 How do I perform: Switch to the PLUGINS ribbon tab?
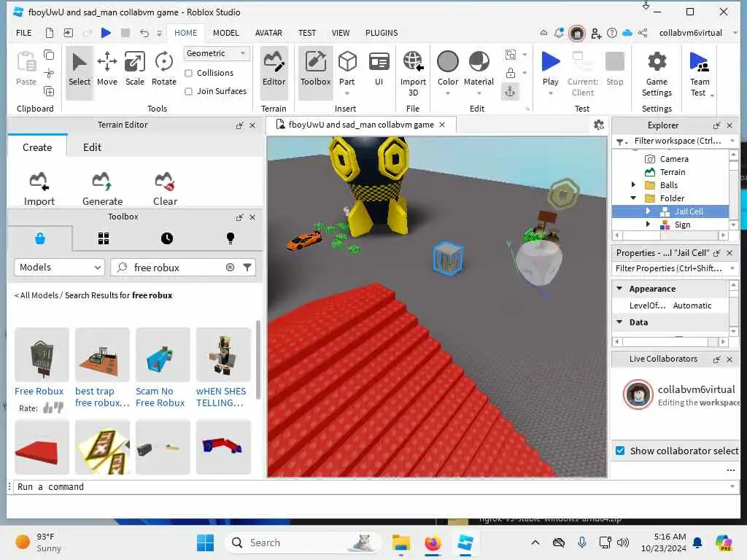coord(382,33)
